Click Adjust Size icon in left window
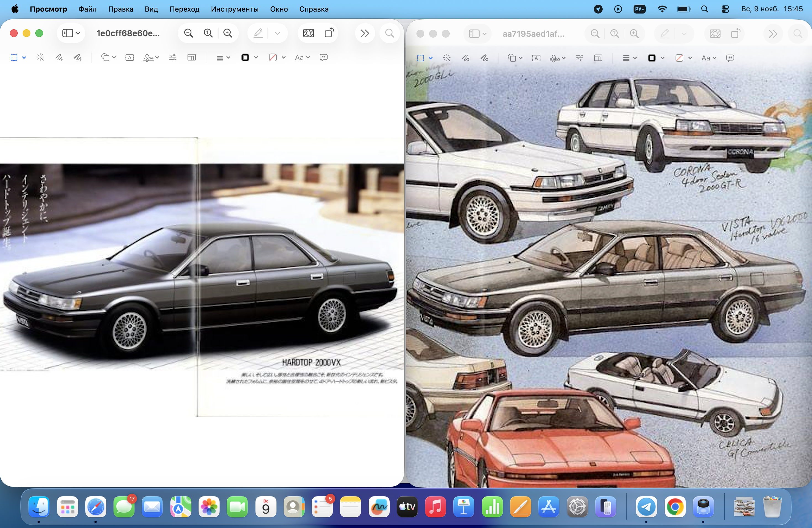 [192, 57]
